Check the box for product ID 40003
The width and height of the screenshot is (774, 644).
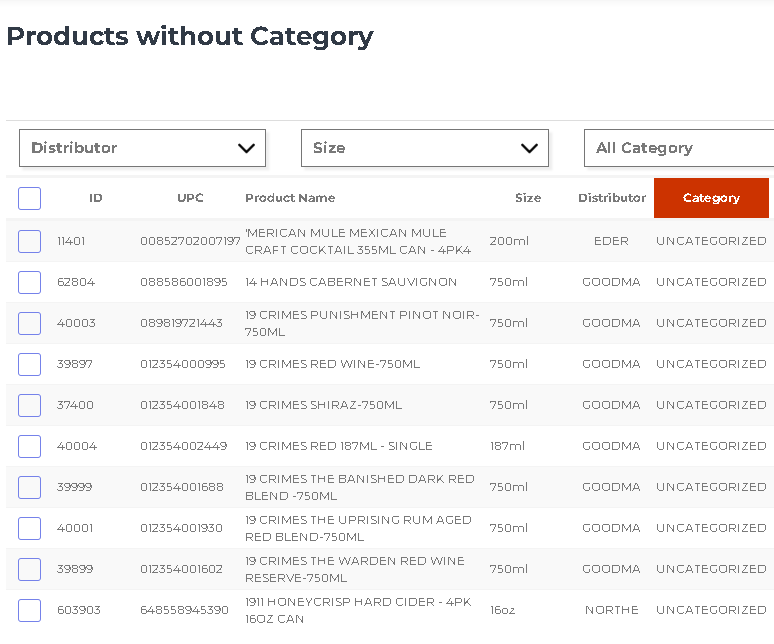pyautogui.click(x=30, y=323)
